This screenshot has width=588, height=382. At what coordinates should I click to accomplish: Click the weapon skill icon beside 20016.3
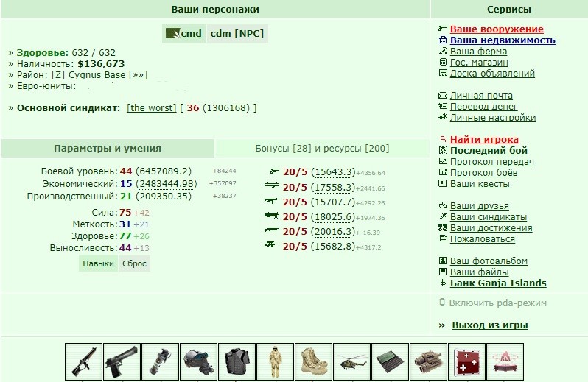tap(272, 229)
